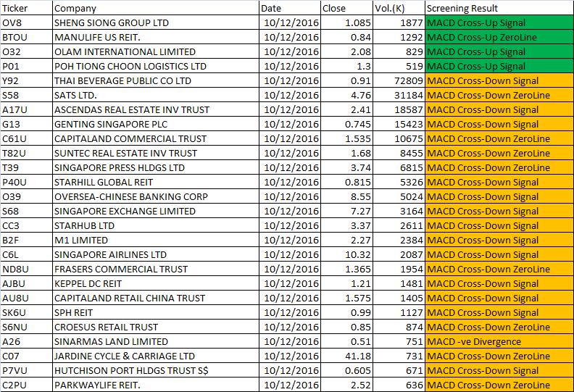Click company cell SHENG SIONG GROUP LTD

(156, 22)
